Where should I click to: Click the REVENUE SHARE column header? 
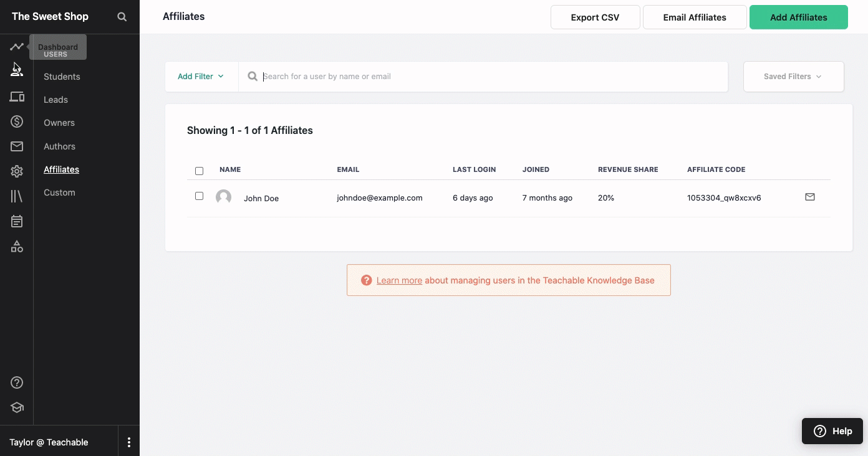coord(628,169)
